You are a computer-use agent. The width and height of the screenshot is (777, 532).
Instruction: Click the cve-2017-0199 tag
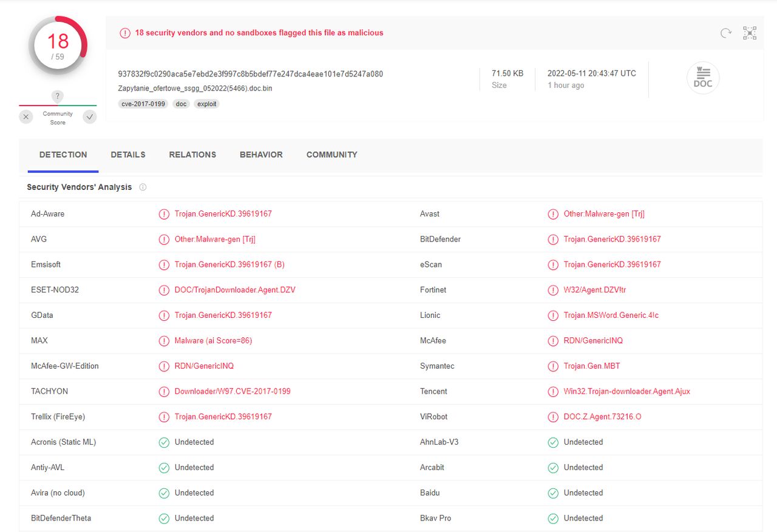coord(143,104)
